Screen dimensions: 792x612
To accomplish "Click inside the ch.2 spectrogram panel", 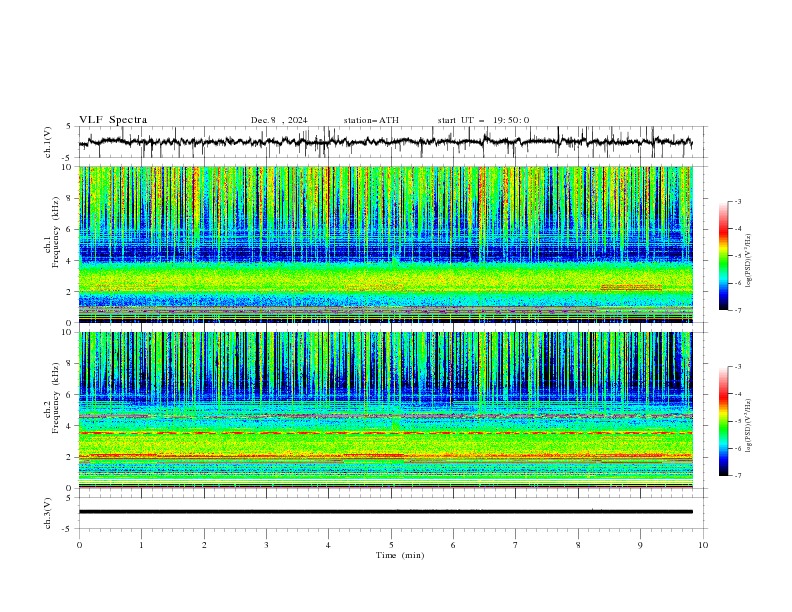I will pos(385,410).
